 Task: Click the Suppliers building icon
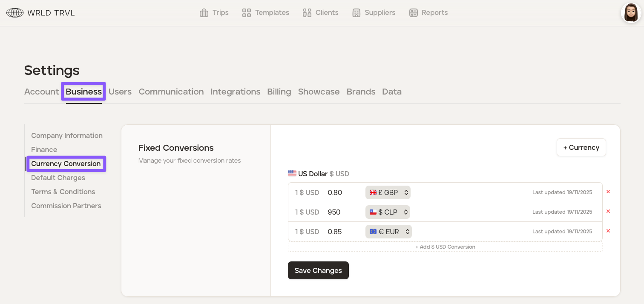[x=356, y=13]
